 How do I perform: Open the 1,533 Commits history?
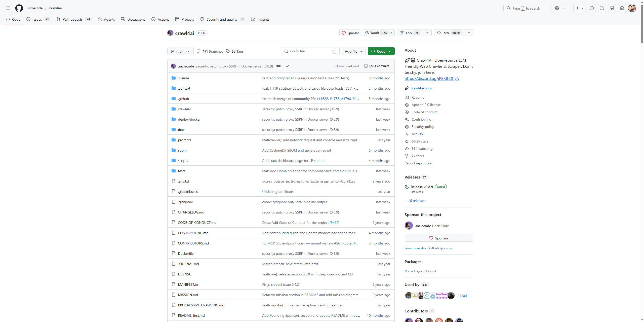tap(377, 66)
